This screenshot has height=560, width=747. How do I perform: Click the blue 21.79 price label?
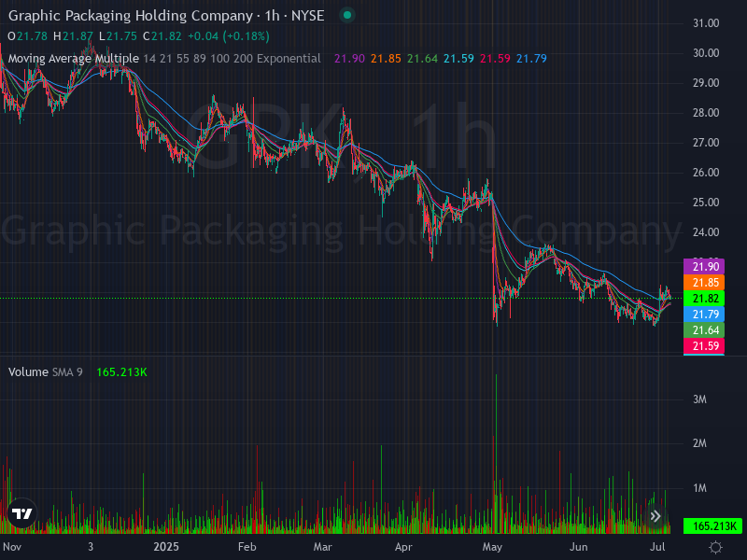click(704, 315)
